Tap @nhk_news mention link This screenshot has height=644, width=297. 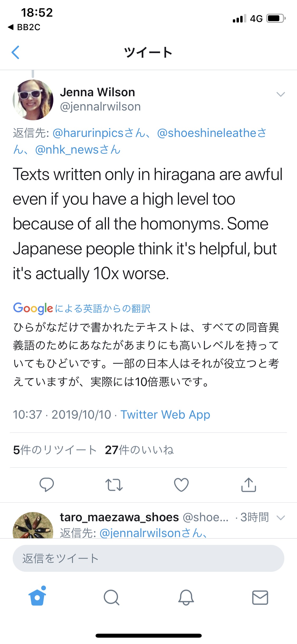tap(67, 150)
